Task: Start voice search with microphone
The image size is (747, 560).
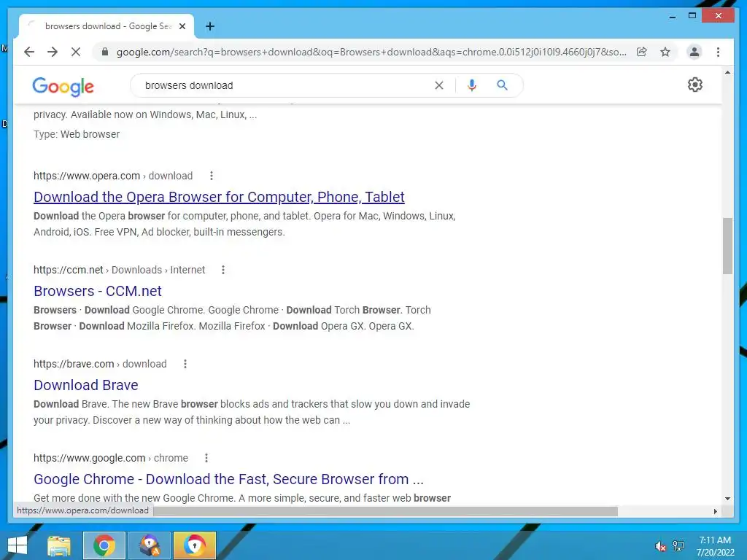Action: 472,85
